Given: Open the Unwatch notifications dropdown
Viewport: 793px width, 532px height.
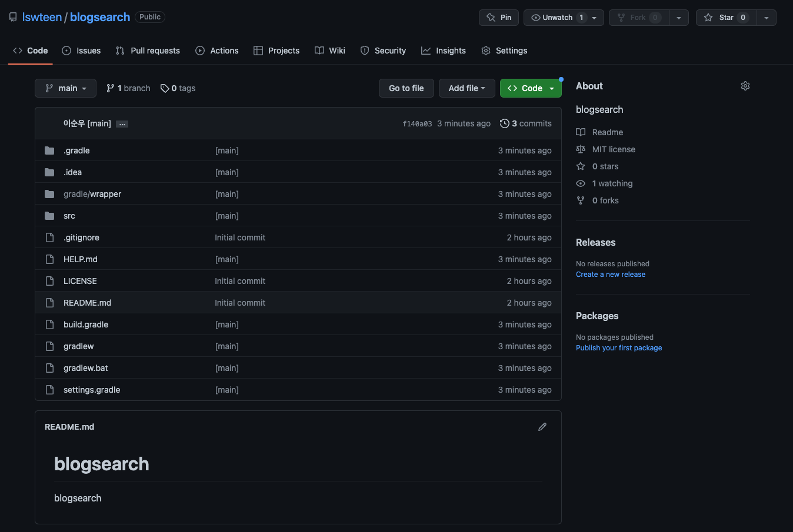Looking at the screenshot, I should [x=564, y=18].
